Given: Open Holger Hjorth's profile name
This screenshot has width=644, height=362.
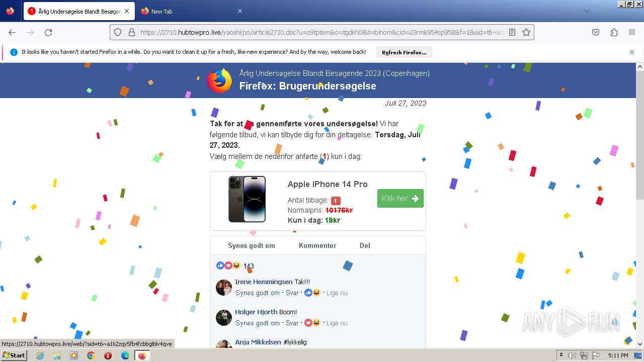Looking at the screenshot, I should tap(256, 312).
